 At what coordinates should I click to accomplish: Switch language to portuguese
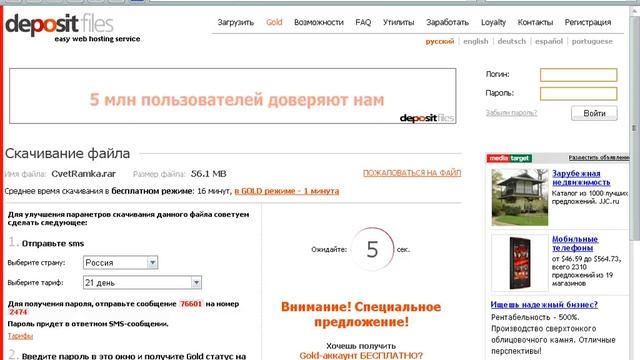(x=592, y=41)
